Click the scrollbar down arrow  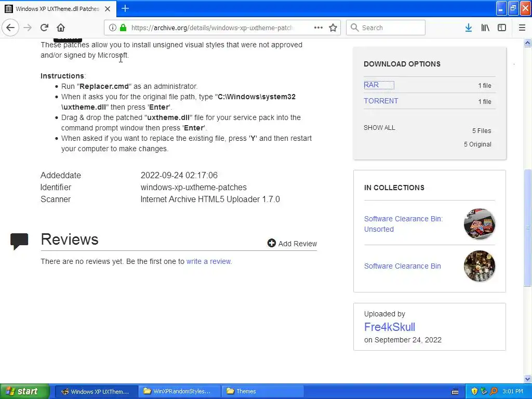pyautogui.click(x=528, y=379)
